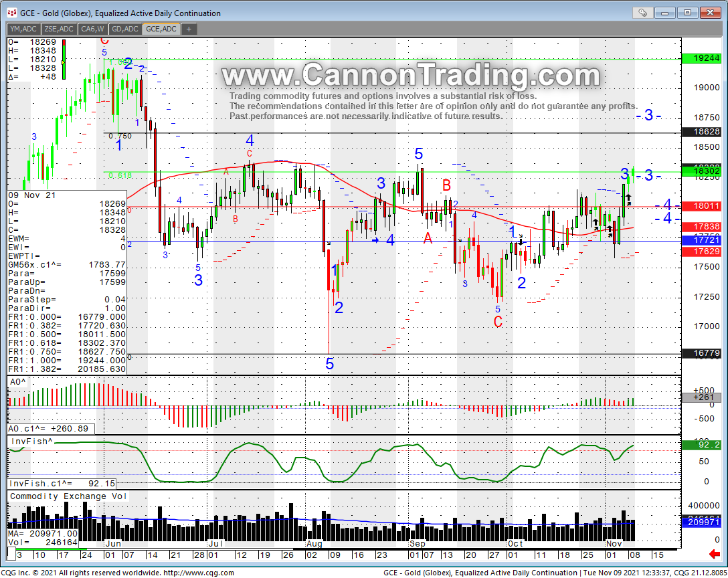The height and width of the screenshot is (578, 728).
Task: Click the 19244 price label
Action: tap(701, 58)
